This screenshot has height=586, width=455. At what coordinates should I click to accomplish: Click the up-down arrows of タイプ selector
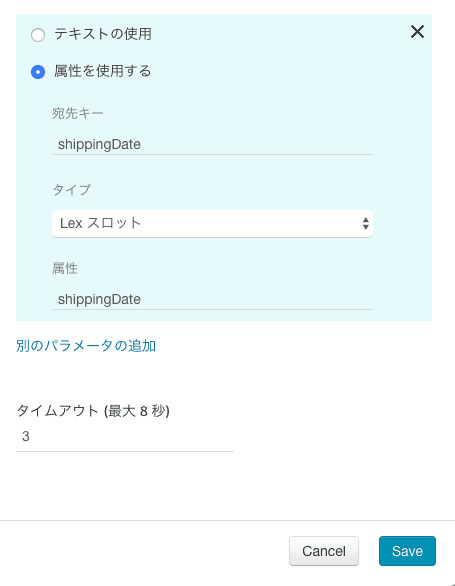pyautogui.click(x=365, y=223)
